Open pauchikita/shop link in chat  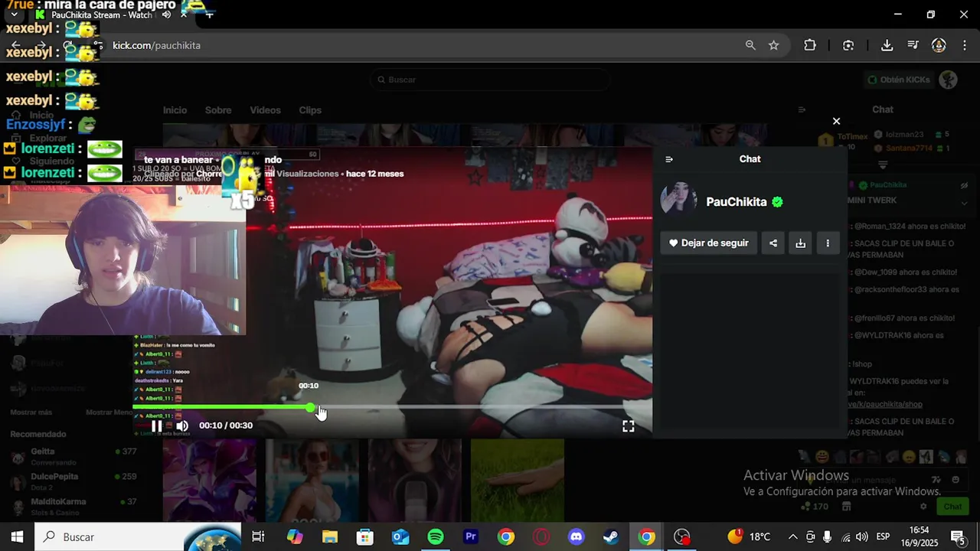[x=886, y=404]
